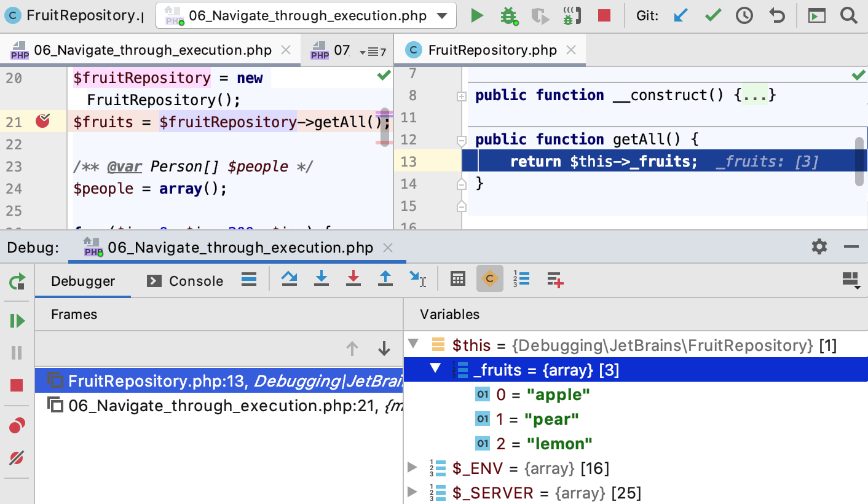The height and width of the screenshot is (504, 868).
Task: Pause program execution
Action: pos(17,353)
